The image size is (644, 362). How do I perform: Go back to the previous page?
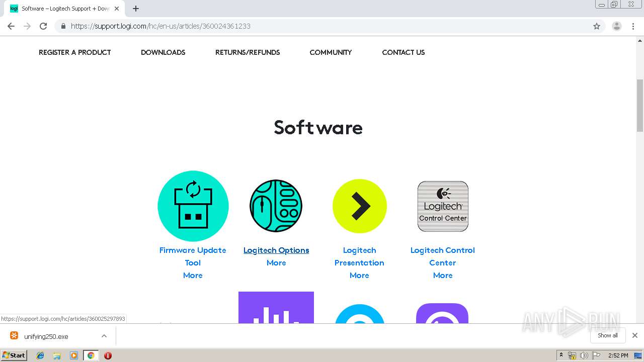11,26
